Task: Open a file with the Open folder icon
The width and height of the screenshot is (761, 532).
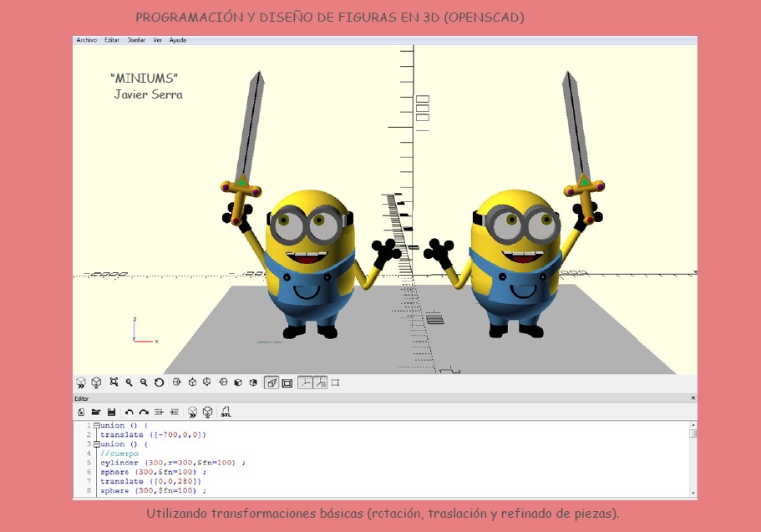Action: click(96, 411)
